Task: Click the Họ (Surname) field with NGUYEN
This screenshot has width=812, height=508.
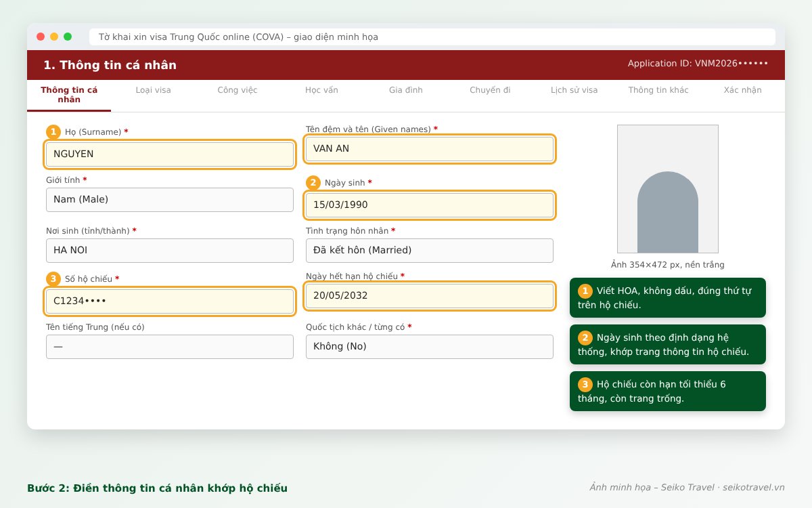Action: 170,154
